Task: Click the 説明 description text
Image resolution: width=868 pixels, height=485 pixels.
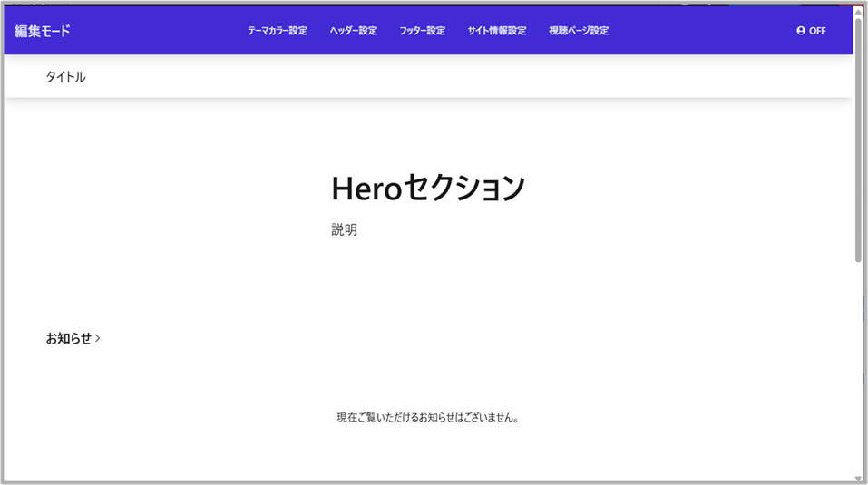Action: point(345,230)
